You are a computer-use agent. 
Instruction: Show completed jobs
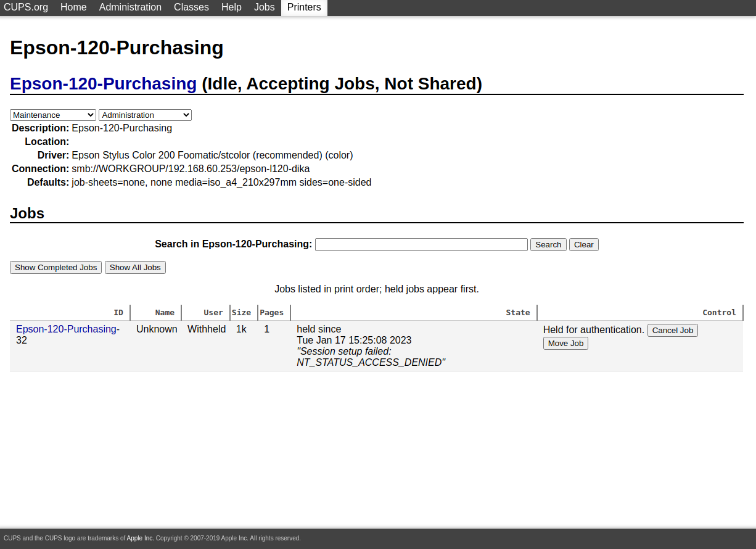(55, 267)
